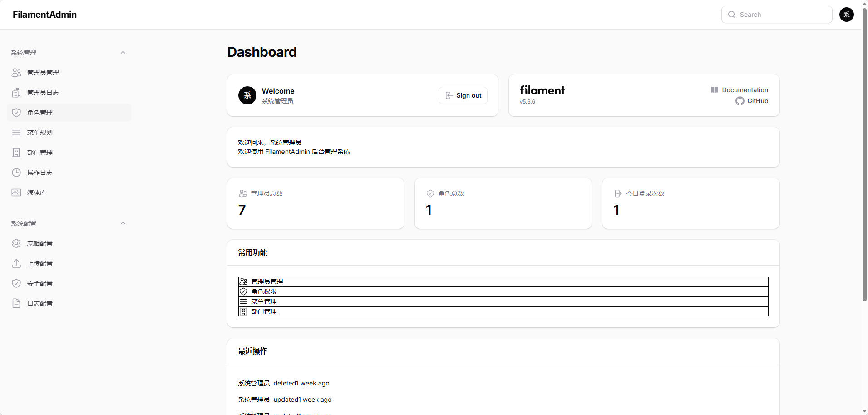The image size is (868, 415).
Task: Open 日志配置 settings page
Action: point(69,303)
